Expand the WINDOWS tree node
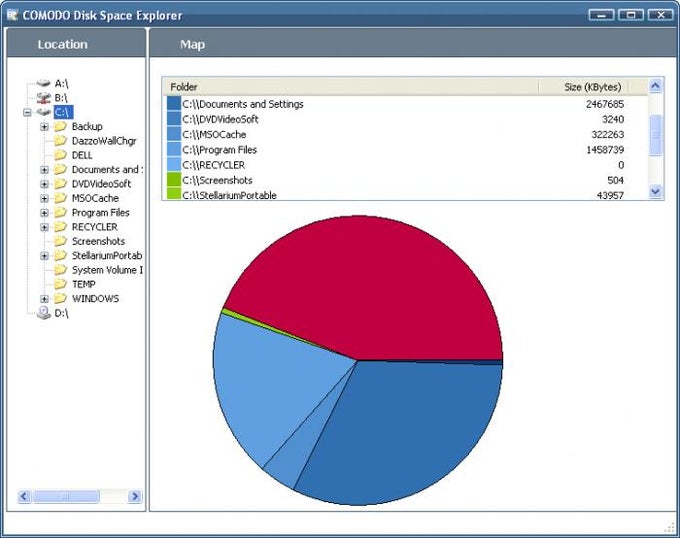This screenshot has width=680, height=538. pyautogui.click(x=44, y=298)
